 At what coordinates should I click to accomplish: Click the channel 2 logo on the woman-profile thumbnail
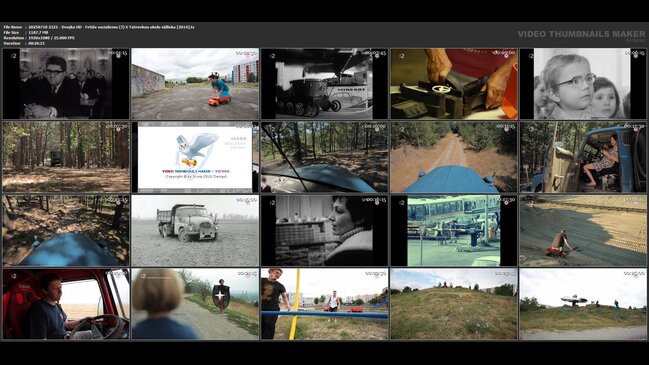(x=272, y=202)
